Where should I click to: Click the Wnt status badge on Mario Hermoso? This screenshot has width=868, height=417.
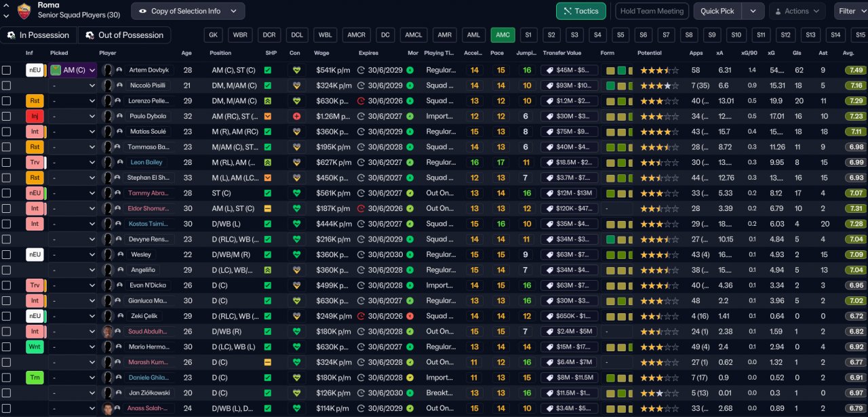[35, 346]
